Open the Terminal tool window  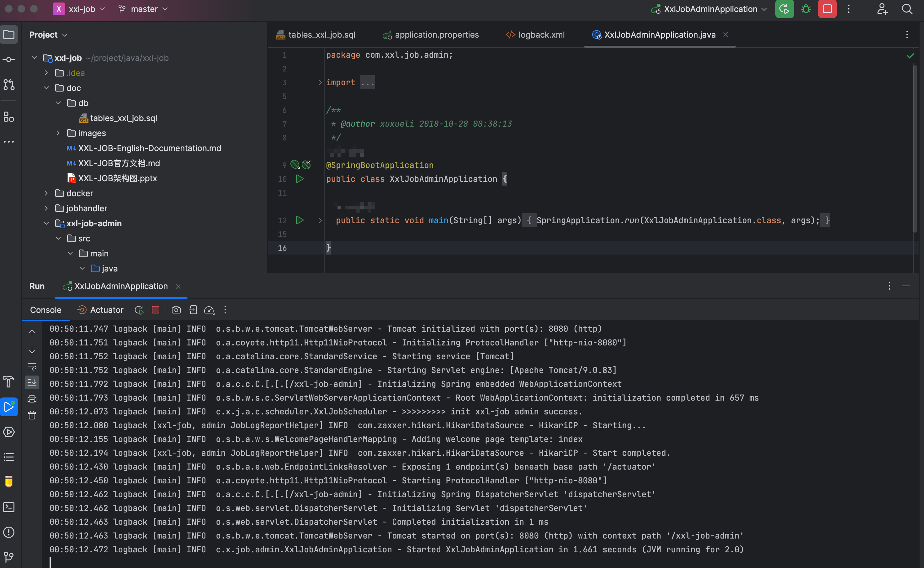click(9, 507)
